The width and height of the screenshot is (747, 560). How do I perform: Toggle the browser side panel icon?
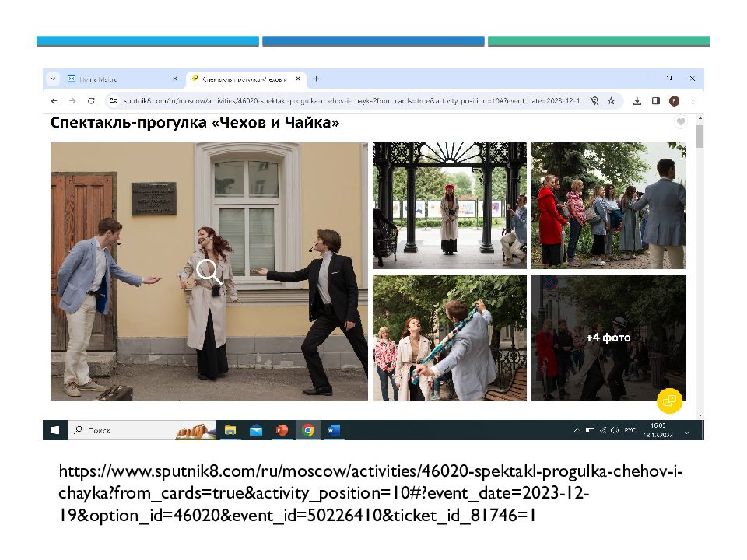click(655, 101)
